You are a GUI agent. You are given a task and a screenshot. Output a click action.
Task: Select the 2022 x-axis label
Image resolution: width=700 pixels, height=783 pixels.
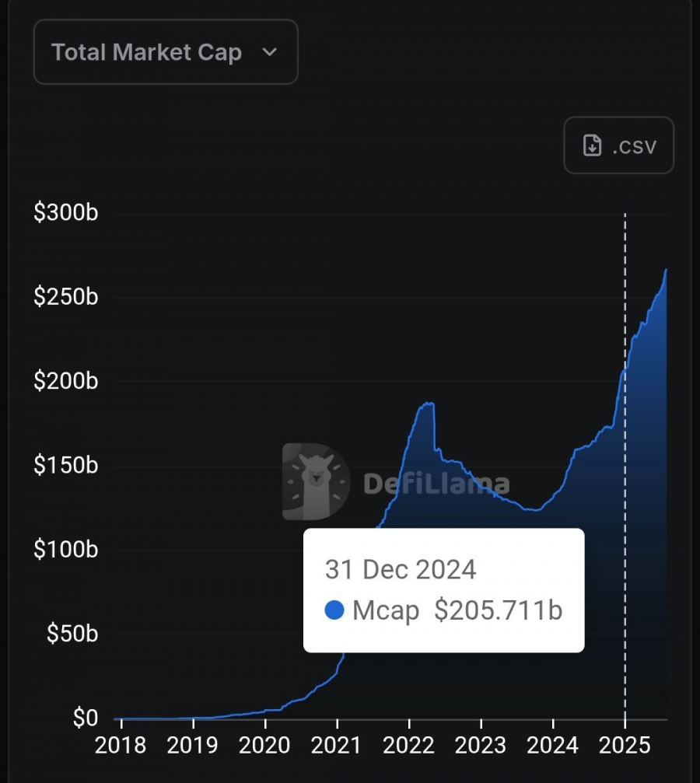(409, 745)
